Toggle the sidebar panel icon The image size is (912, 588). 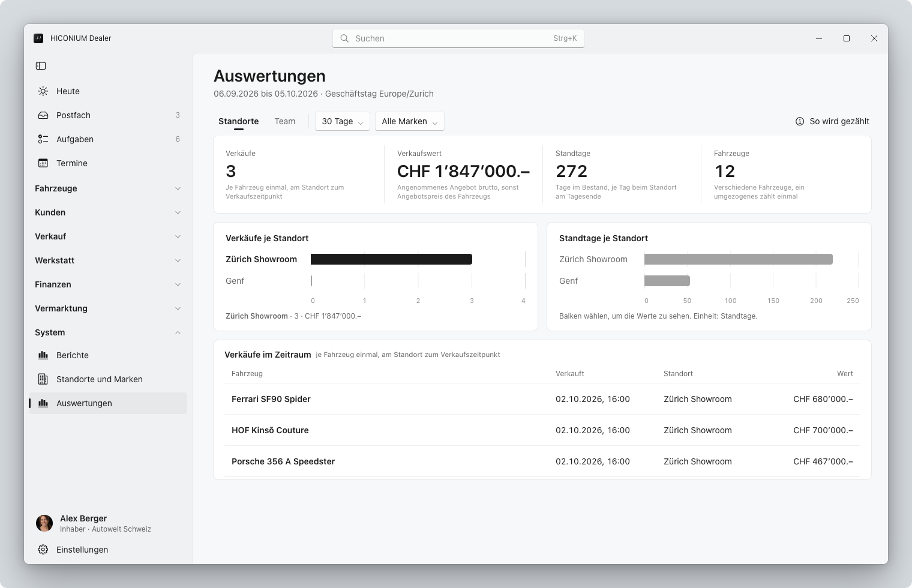41,66
